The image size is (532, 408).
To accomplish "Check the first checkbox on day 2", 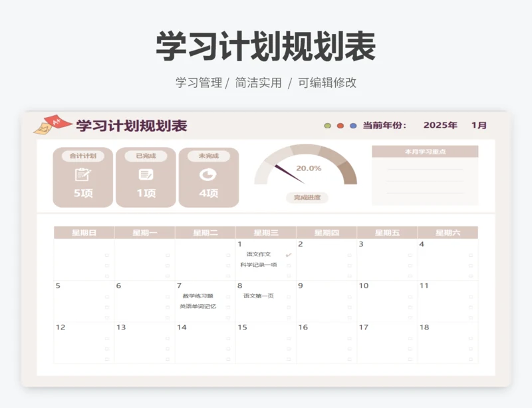I will click(350, 255).
